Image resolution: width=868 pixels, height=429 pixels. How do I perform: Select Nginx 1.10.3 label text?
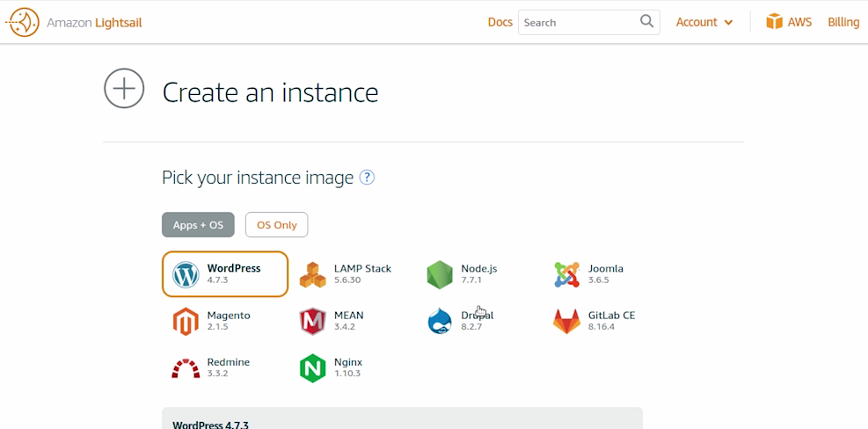click(348, 367)
